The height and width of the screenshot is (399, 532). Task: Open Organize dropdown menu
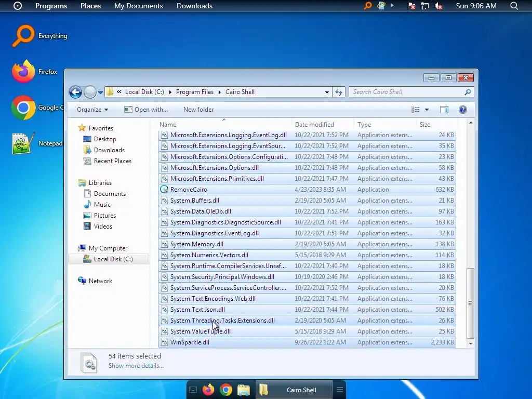coord(92,110)
